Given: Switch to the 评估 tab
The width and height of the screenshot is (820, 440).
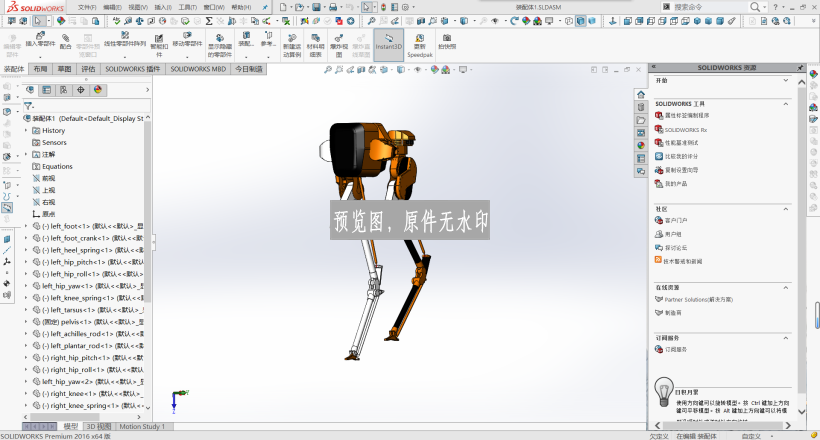Looking at the screenshot, I should [88, 69].
